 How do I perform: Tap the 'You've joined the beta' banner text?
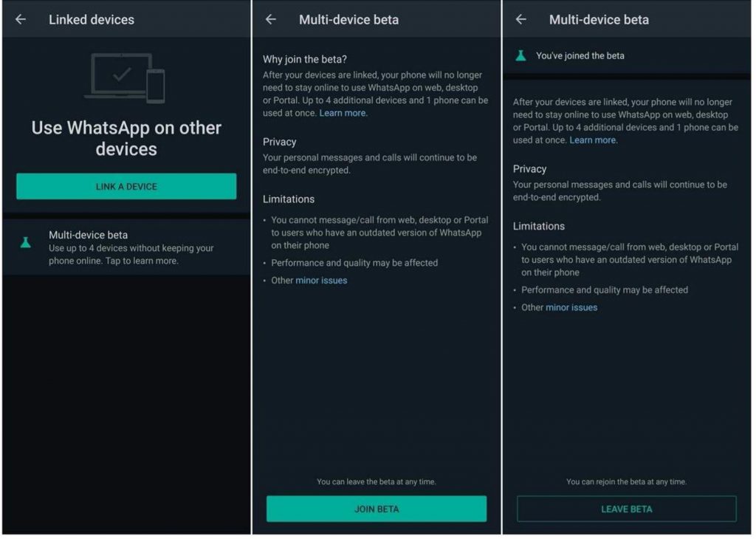tap(580, 56)
